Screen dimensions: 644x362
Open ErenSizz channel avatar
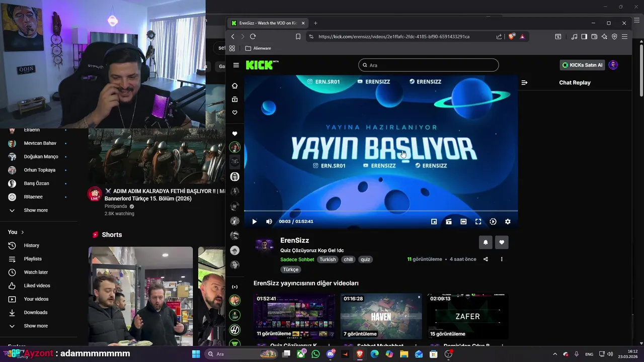pos(264,245)
